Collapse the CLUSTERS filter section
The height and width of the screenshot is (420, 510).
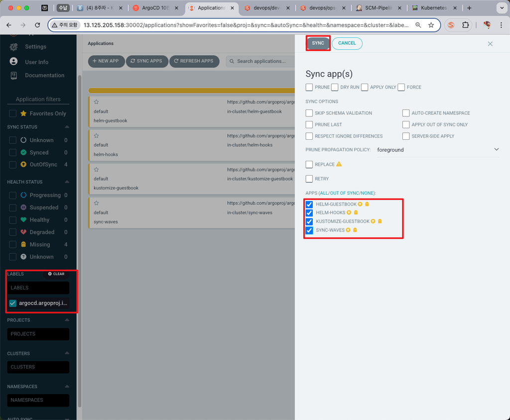coord(67,353)
